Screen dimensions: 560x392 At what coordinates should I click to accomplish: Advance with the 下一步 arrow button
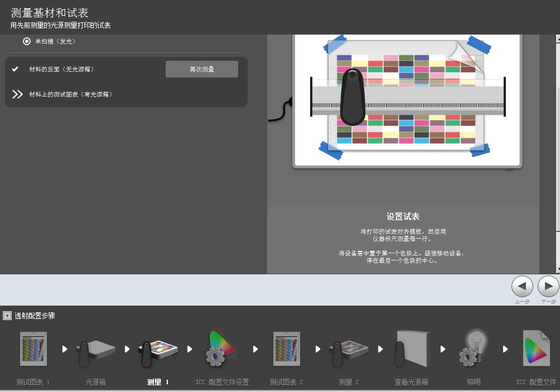point(548,287)
